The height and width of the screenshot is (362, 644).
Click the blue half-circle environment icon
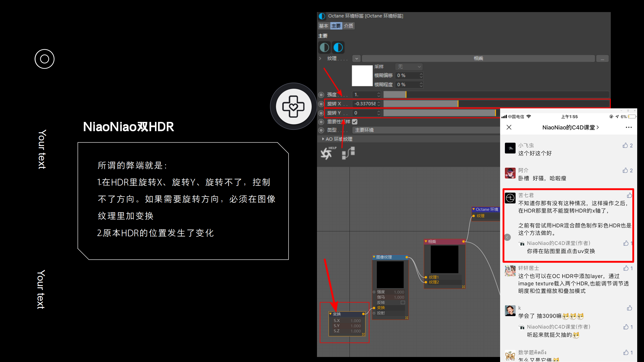coord(338,48)
